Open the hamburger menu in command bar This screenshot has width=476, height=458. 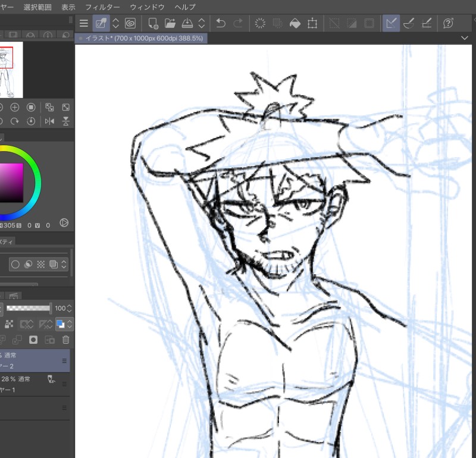tap(83, 23)
